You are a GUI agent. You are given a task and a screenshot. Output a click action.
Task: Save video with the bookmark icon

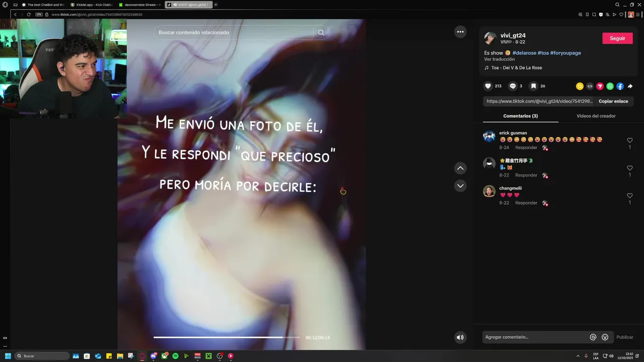pyautogui.click(x=534, y=86)
